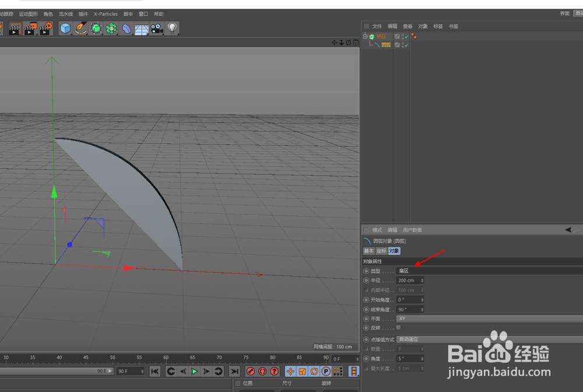
Task: Toggle Position keying move icon
Action: point(290,371)
